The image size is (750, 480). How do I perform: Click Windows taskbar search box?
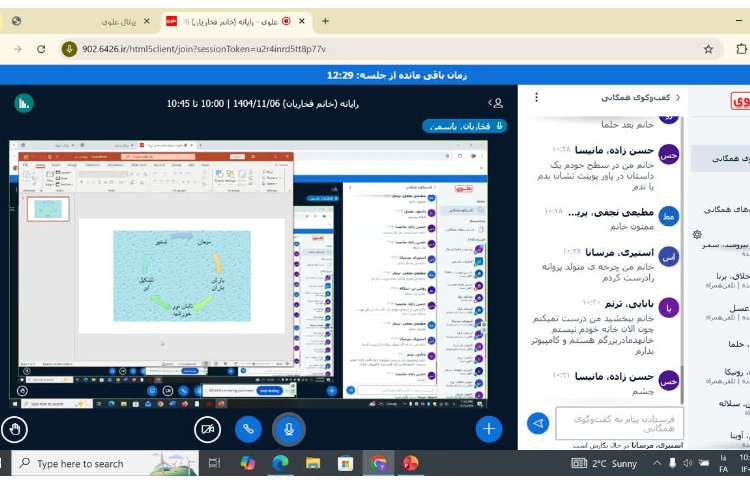pyautogui.click(x=105, y=463)
